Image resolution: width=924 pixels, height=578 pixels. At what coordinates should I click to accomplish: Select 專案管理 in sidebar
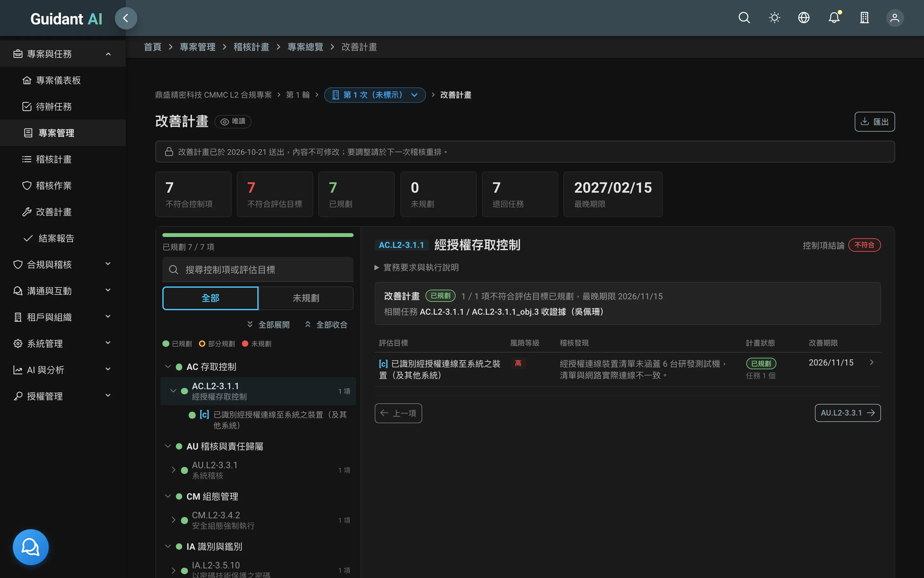[x=63, y=133]
